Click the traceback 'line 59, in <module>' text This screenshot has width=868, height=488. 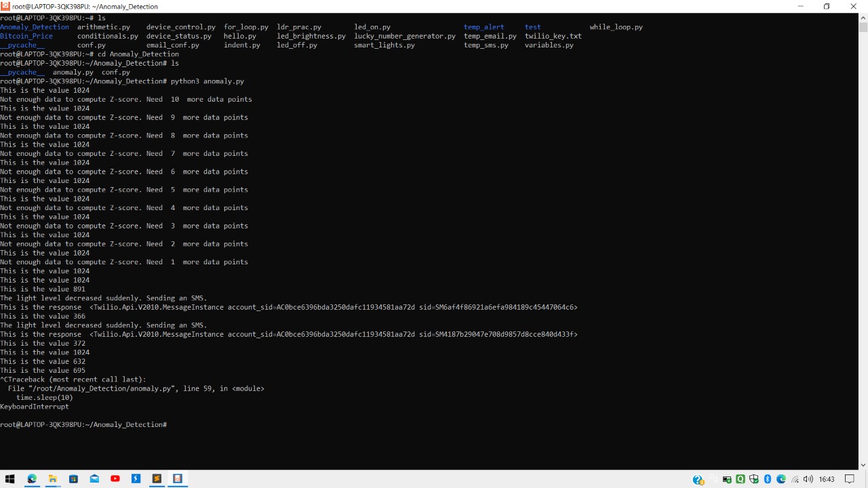point(224,389)
